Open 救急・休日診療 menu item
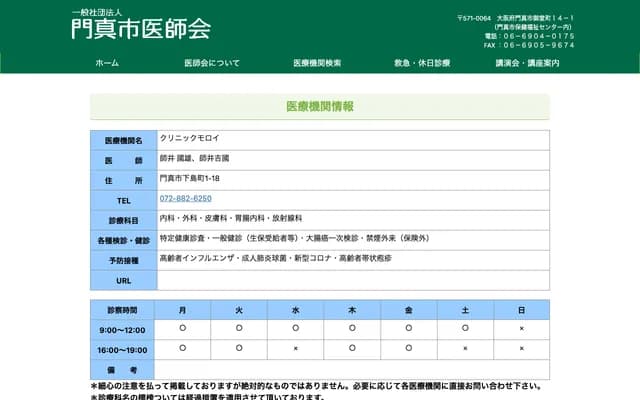640x400 pixels. click(422, 63)
